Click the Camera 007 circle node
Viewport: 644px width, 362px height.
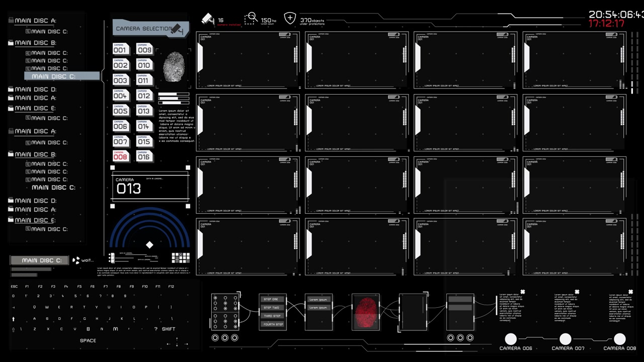(566, 339)
